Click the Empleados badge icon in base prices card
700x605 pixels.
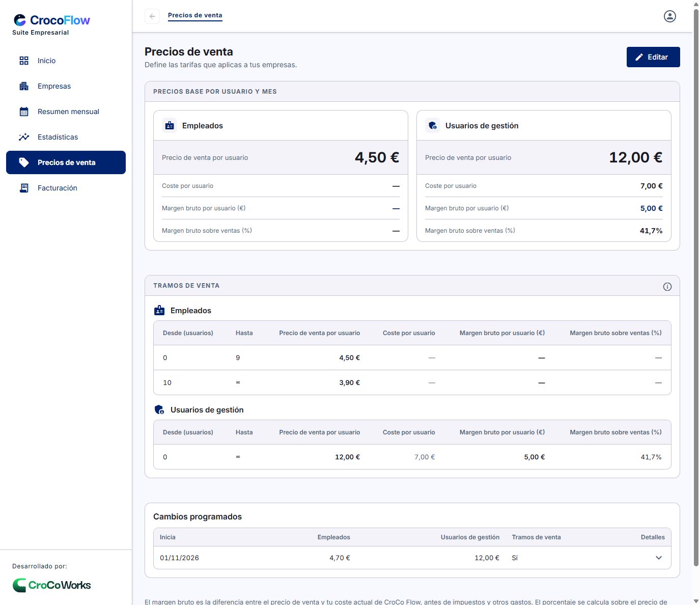170,125
